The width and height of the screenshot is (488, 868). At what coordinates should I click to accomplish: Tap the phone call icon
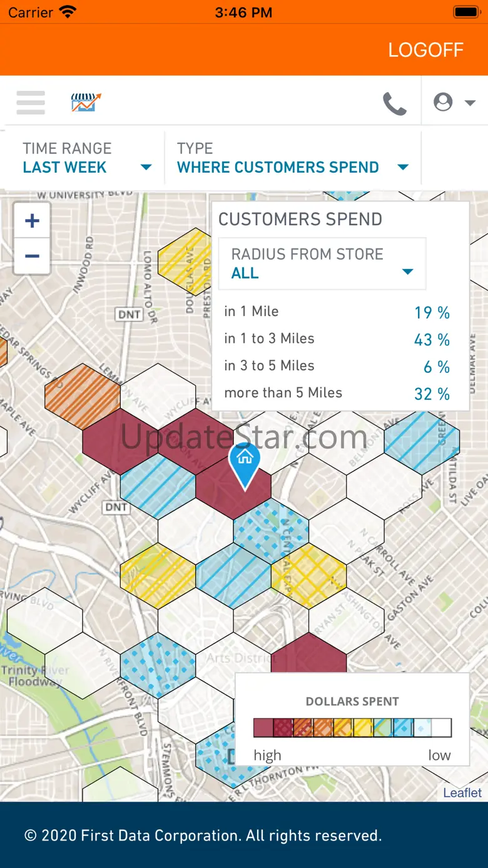click(394, 103)
